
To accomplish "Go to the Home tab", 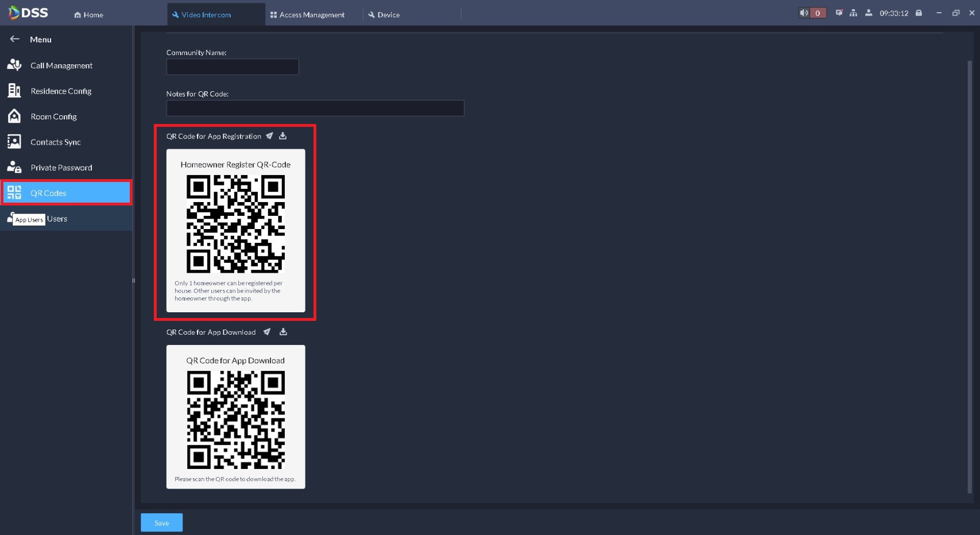I will [88, 15].
